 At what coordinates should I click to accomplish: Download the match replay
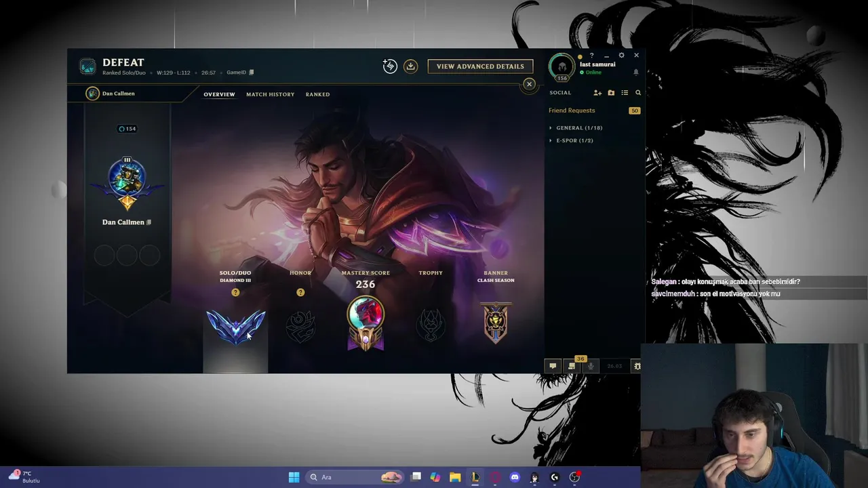click(410, 66)
